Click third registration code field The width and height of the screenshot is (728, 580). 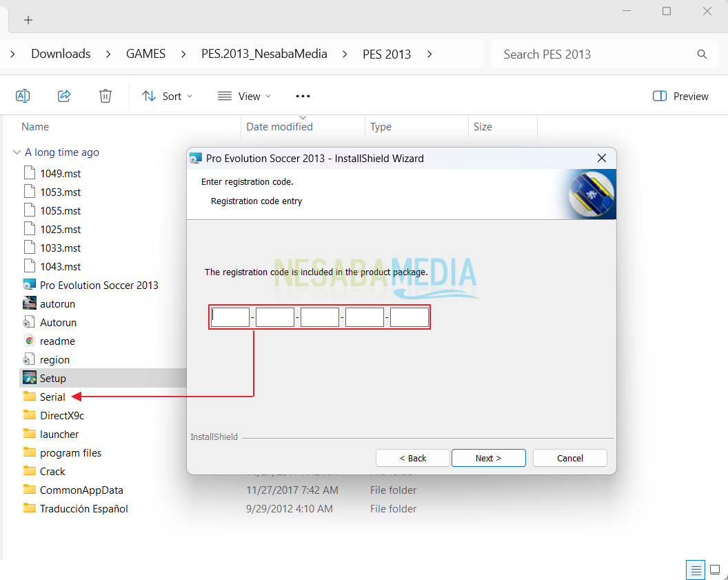click(320, 317)
